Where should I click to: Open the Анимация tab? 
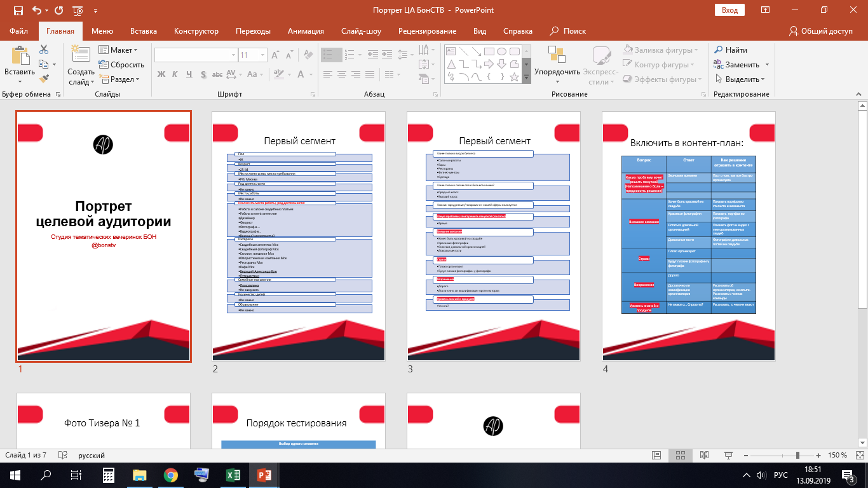coord(306,31)
